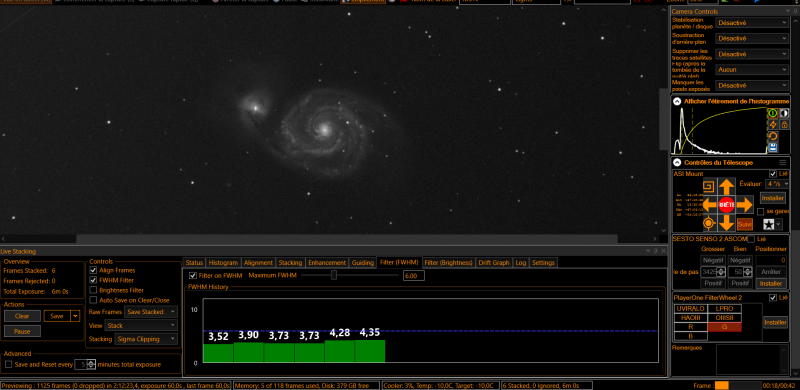Toggle ASI Mount Lié checkbox

[773, 174]
